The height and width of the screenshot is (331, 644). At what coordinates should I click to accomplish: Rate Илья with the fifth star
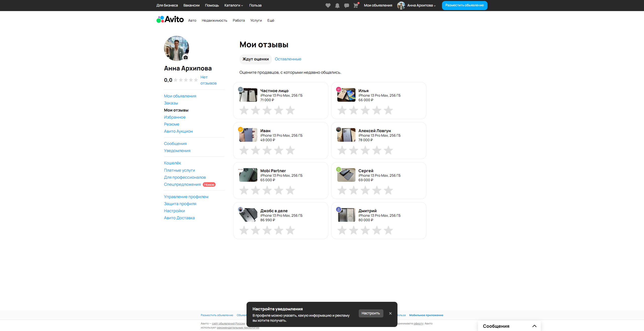(x=388, y=110)
